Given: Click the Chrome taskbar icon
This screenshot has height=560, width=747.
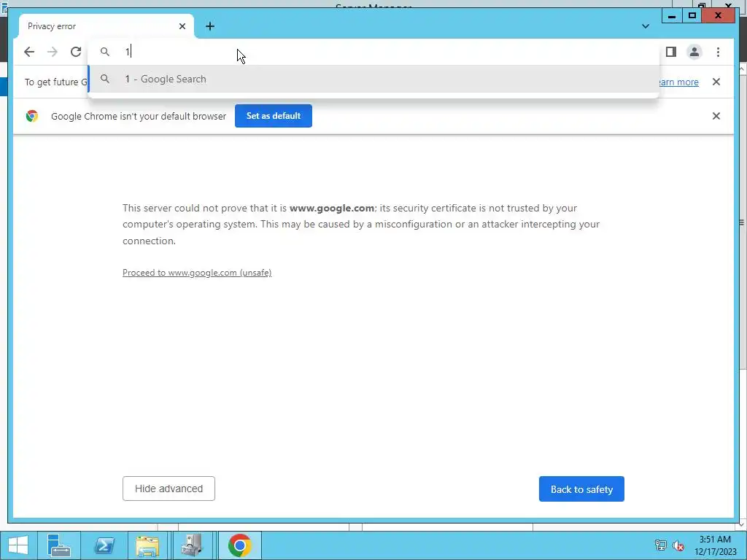Looking at the screenshot, I should click(239, 545).
